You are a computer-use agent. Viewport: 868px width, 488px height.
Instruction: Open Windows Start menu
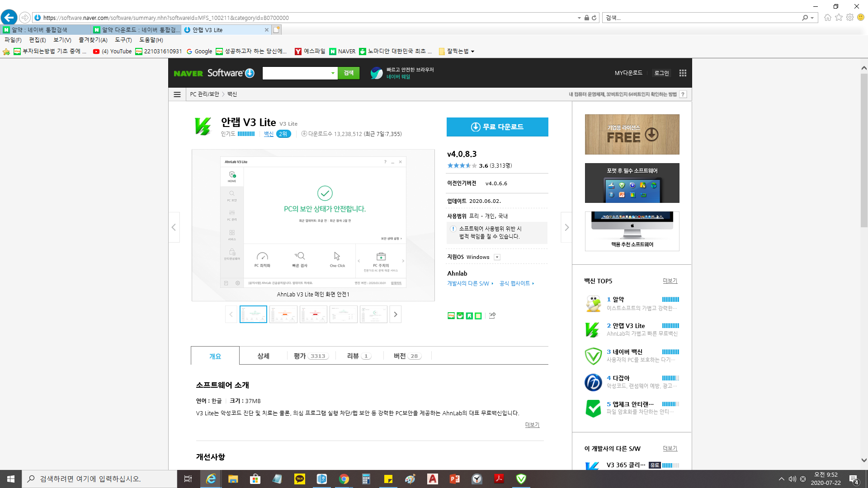(x=11, y=479)
